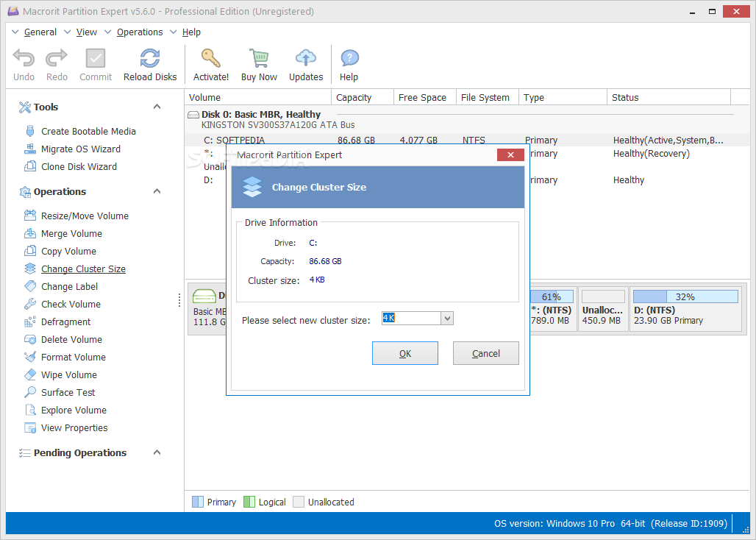Confirm with the OK button

[405, 353]
